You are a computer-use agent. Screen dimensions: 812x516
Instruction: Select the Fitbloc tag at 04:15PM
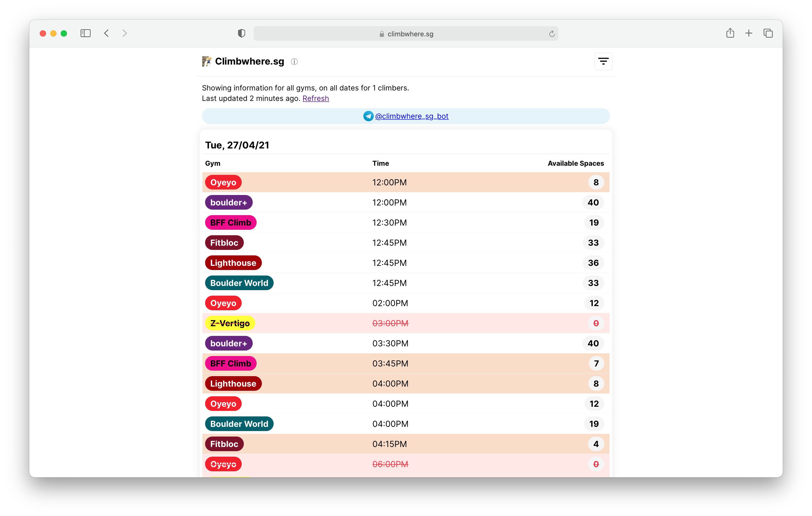coord(224,444)
